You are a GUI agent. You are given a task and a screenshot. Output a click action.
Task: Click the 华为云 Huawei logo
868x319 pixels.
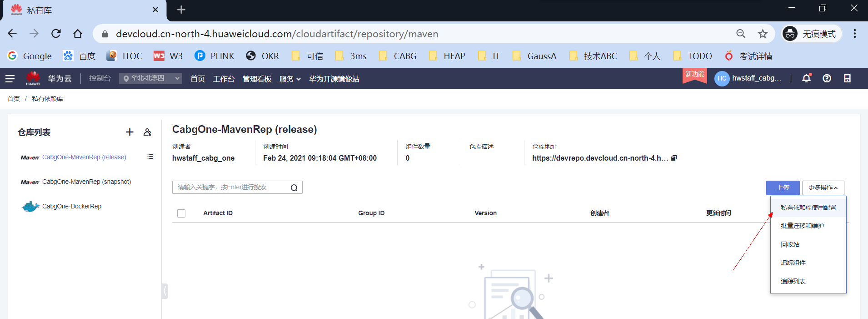click(x=49, y=78)
